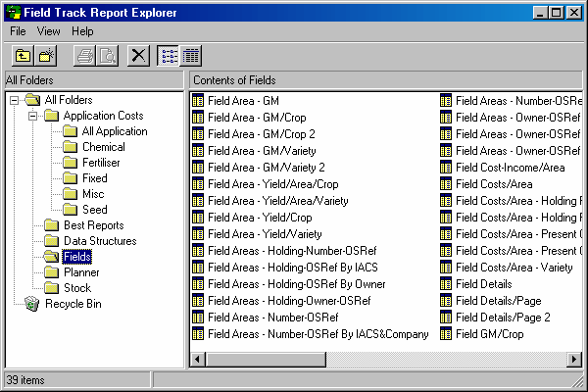Click the All Folders pane header
Screen dimensions: 588x392
click(x=94, y=80)
